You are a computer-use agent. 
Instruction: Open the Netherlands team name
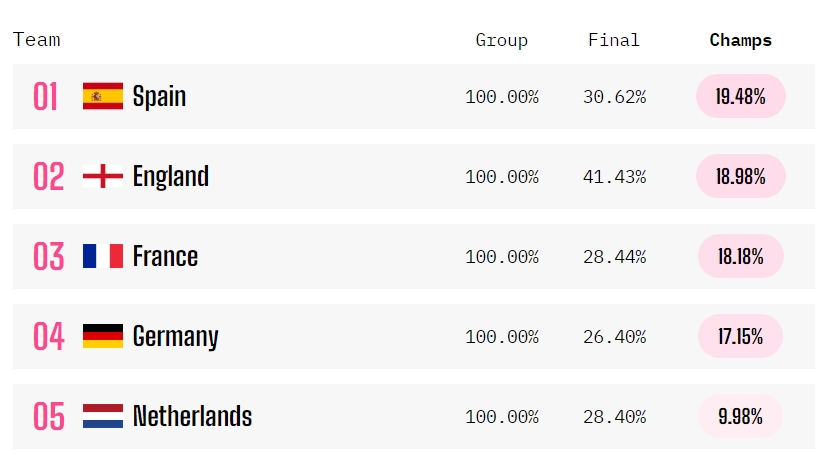pos(192,416)
